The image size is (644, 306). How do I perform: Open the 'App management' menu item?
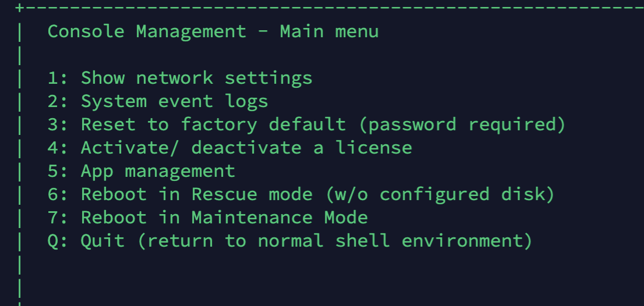pos(158,171)
